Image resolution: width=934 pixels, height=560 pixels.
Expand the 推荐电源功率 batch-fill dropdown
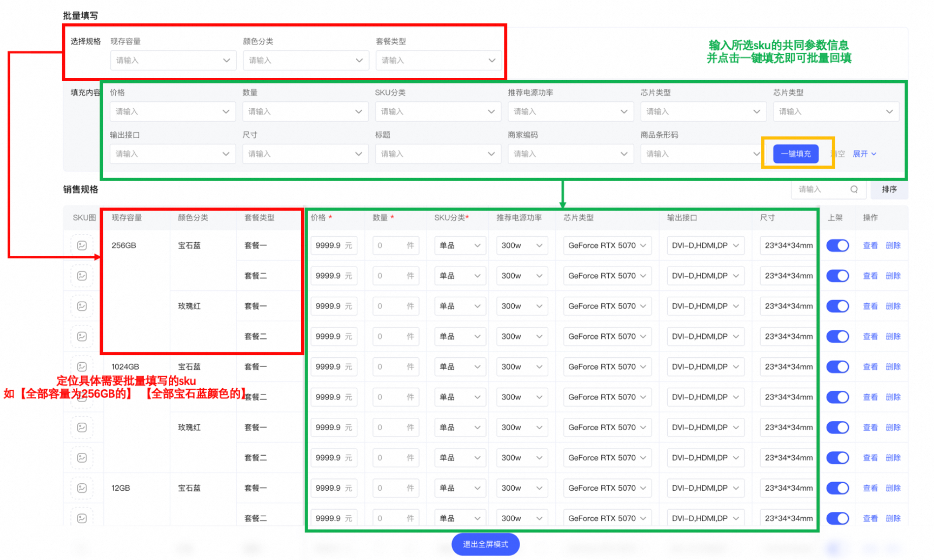[x=571, y=112]
